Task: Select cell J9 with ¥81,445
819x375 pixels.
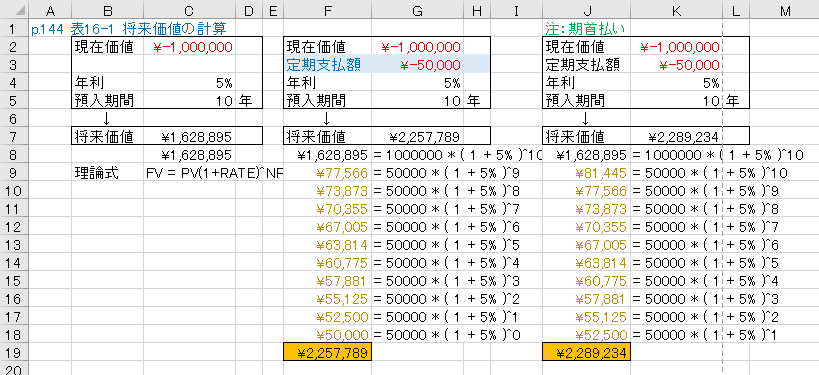Action: [x=586, y=173]
